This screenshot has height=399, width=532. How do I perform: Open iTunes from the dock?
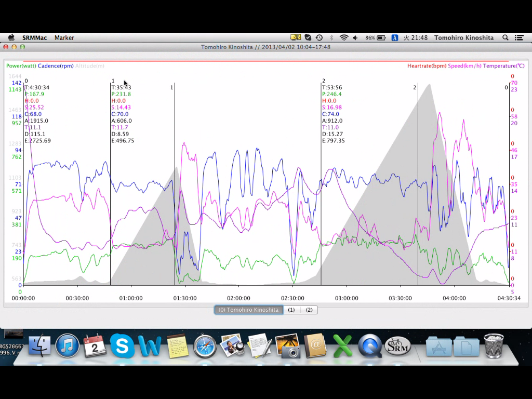[x=67, y=346]
